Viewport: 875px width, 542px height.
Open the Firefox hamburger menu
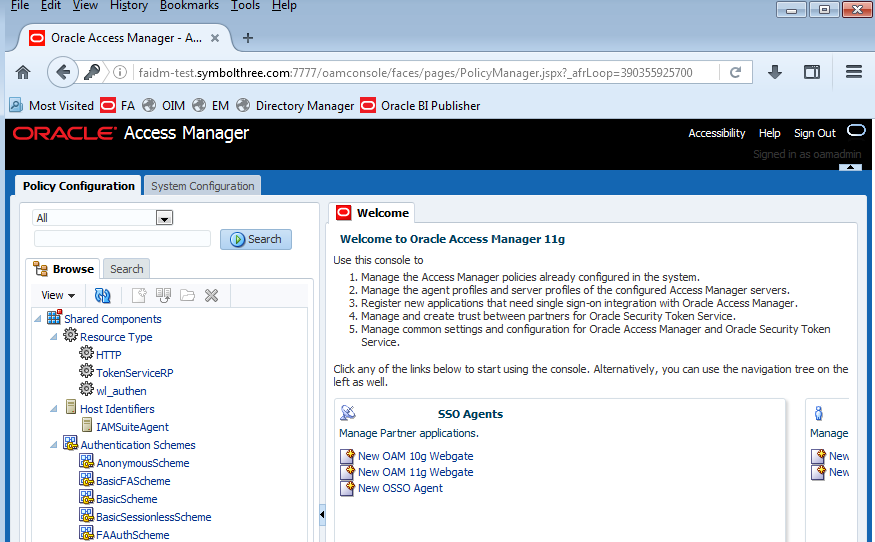tap(853, 72)
